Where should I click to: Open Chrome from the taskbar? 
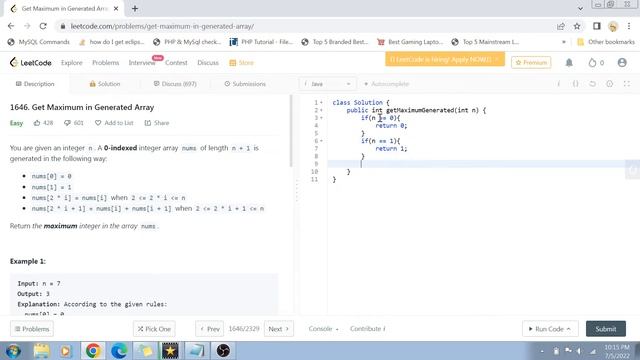pyautogui.click(x=93, y=351)
